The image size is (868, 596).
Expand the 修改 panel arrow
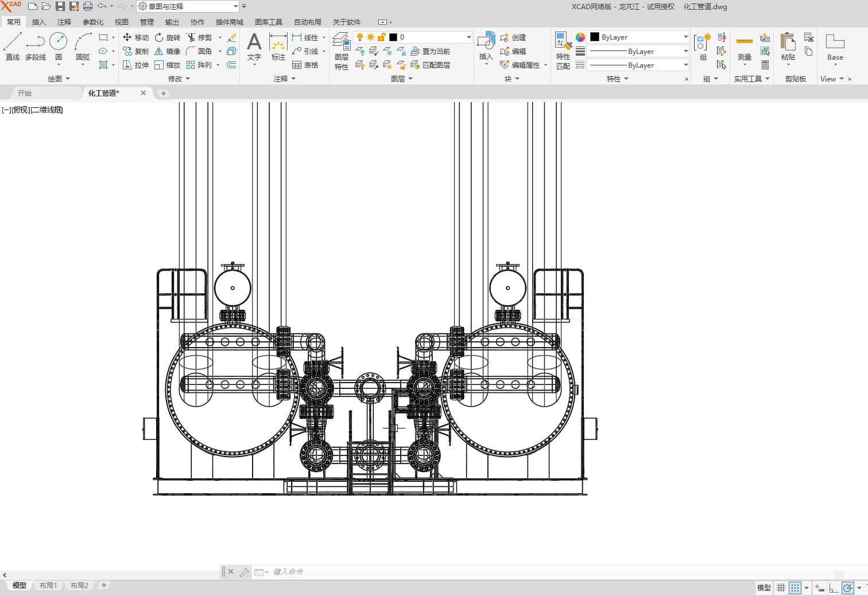pos(188,79)
